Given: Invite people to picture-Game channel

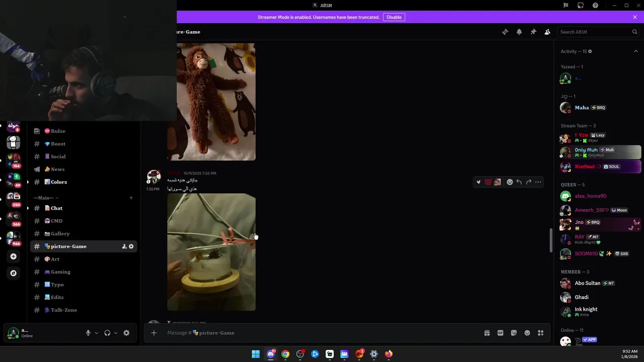Looking at the screenshot, I should [x=124, y=246].
